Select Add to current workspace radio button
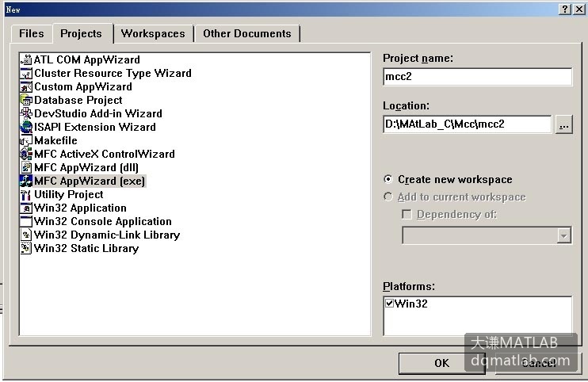The height and width of the screenshot is (382, 588). pos(388,197)
